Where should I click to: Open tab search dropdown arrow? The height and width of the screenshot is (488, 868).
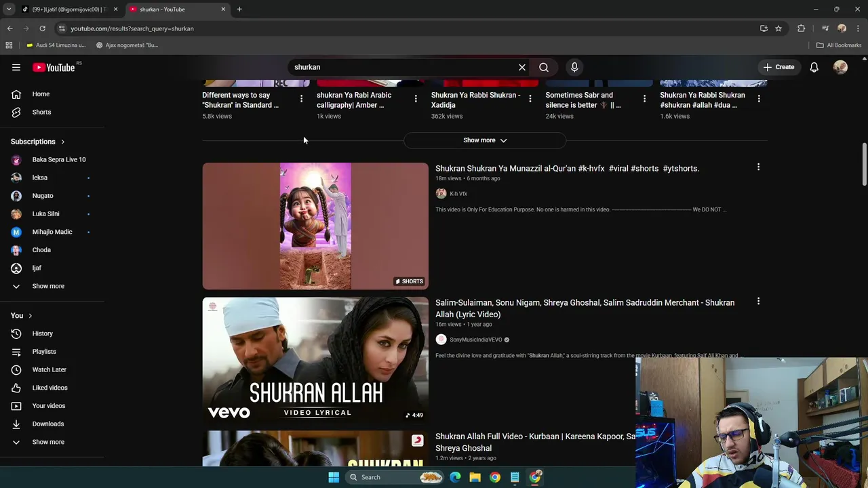[x=8, y=9]
